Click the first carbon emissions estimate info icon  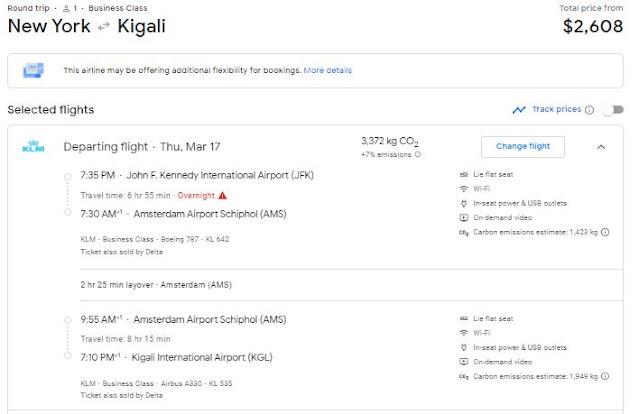606,232
